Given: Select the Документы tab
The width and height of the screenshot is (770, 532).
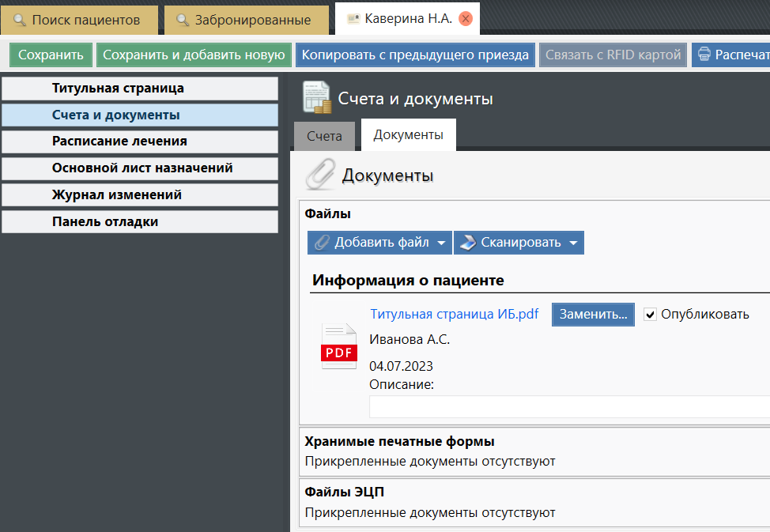Looking at the screenshot, I should coord(408,135).
